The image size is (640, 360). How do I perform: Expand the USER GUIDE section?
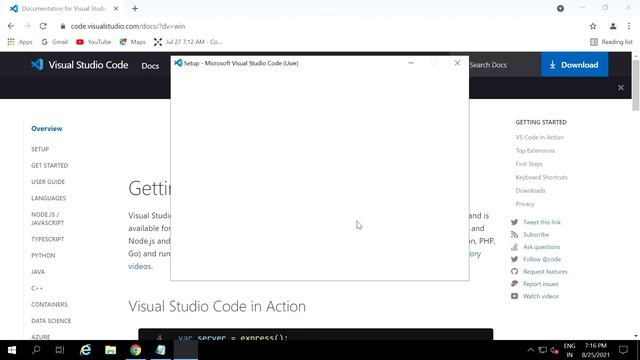click(48, 182)
